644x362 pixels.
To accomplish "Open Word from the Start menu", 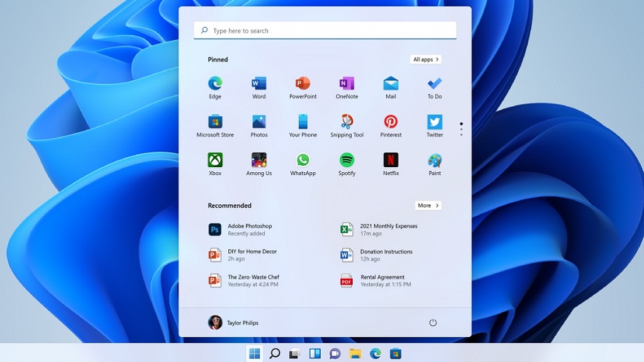I will [258, 83].
